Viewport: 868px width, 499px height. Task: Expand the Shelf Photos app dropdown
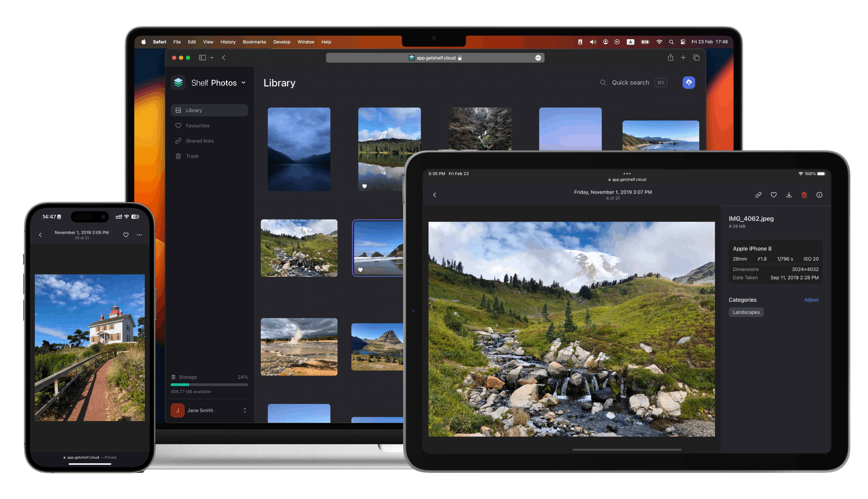click(x=243, y=83)
